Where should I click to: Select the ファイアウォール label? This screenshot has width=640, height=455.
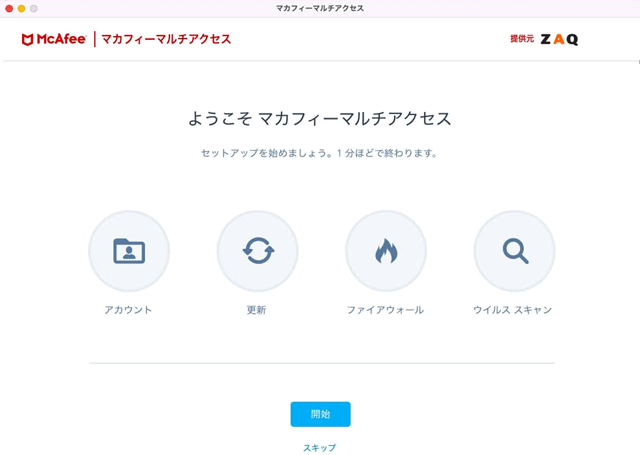click(x=385, y=310)
